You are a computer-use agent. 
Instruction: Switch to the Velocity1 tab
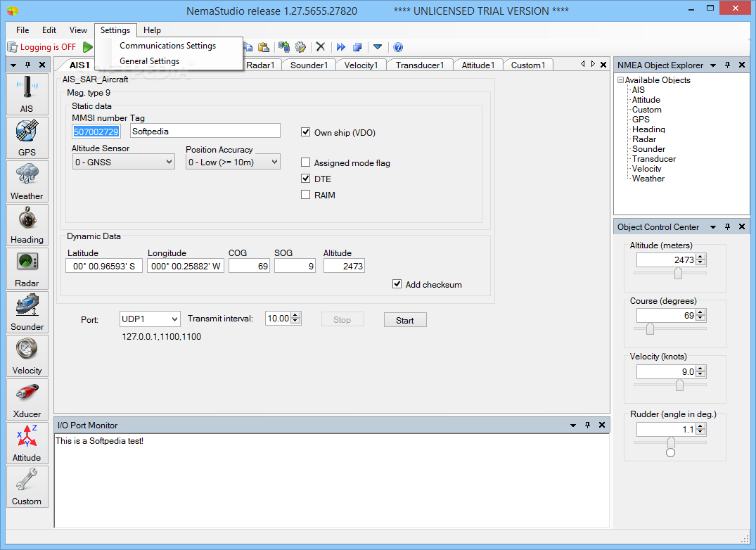(x=361, y=65)
